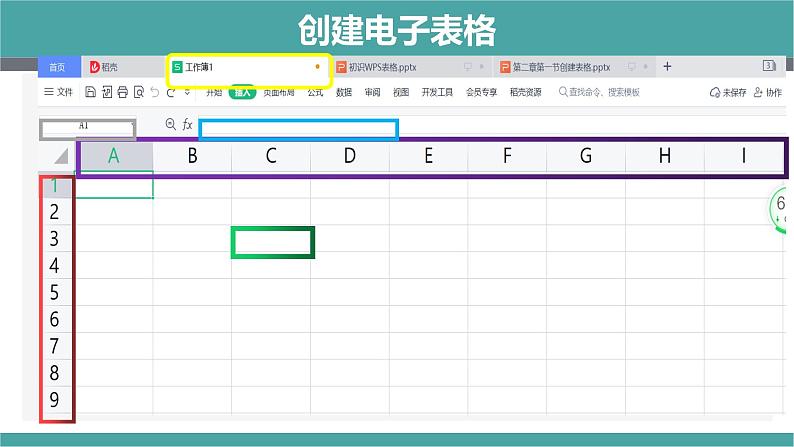Select row 9 header
The image size is (794, 447).
[x=55, y=399]
